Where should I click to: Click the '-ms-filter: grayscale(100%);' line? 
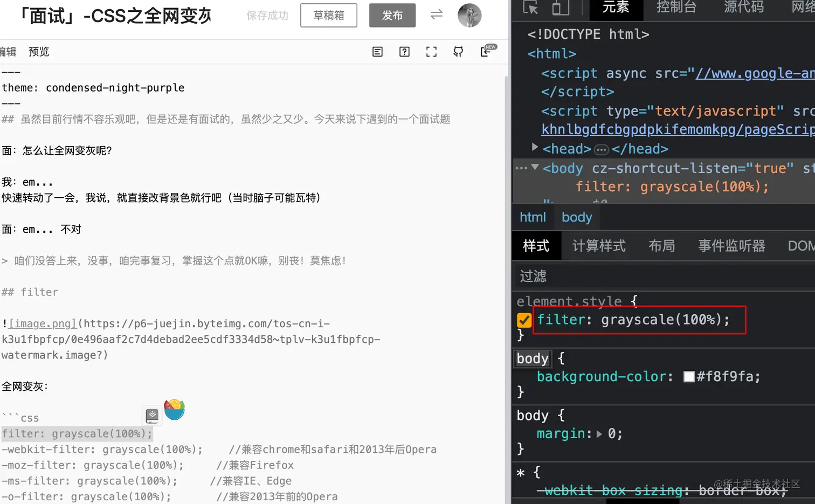[89, 481]
